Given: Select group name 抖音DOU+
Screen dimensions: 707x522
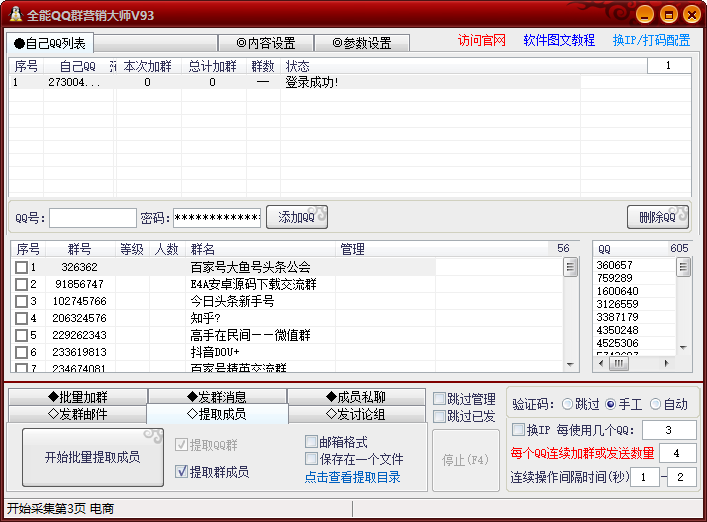Looking at the screenshot, I should click(x=215, y=352).
